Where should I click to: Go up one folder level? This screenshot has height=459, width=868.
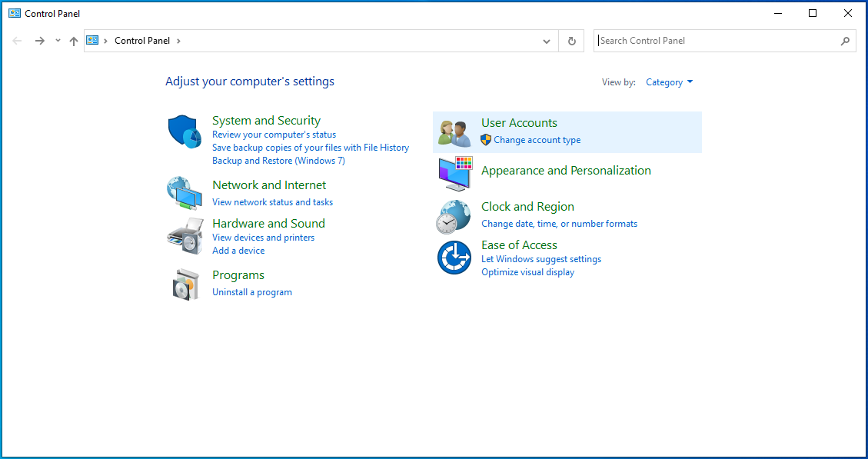tap(74, 41)
